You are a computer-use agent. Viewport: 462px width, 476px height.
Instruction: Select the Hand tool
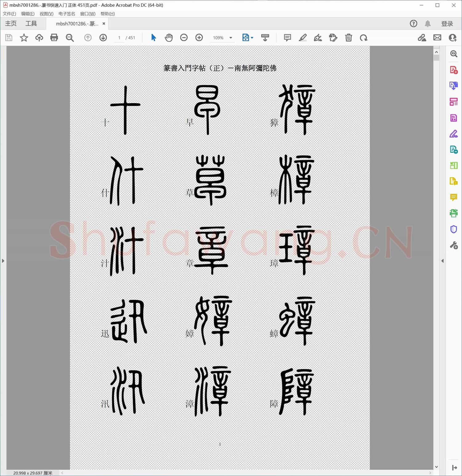(x=169, y=38)
